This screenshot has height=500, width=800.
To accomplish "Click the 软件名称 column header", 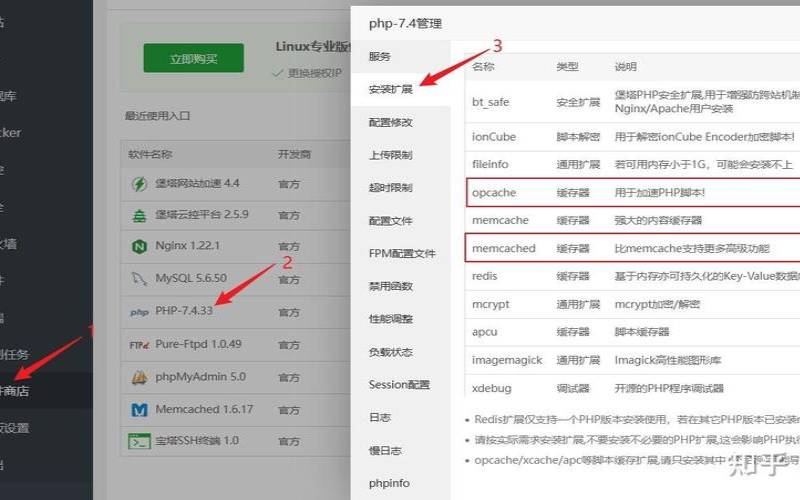I will click(150, 154).
